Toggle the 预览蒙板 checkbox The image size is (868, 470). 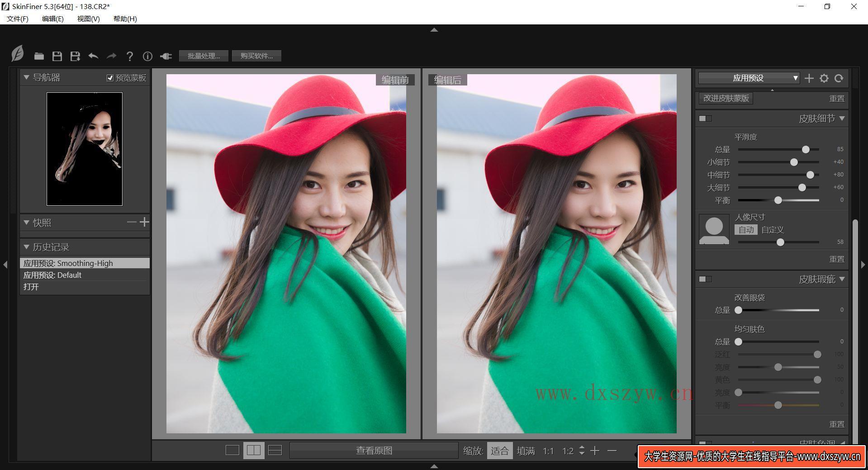(x=110, y=78)
